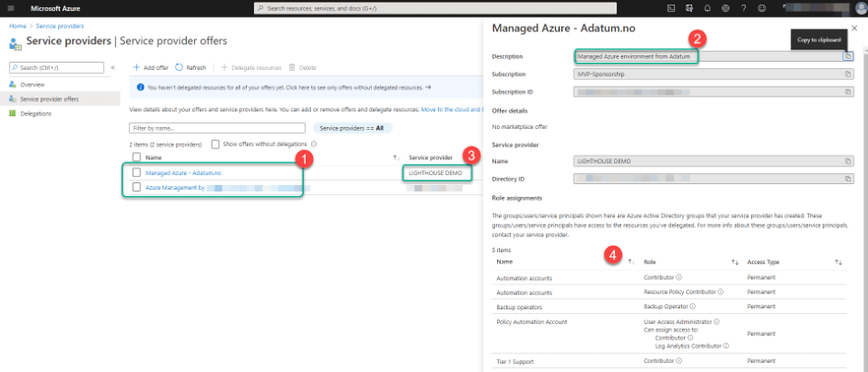Copy the Description field to clipboard
Image resolution: width=868 pixels, height=372 pixels.
click(x=848, y=56)
